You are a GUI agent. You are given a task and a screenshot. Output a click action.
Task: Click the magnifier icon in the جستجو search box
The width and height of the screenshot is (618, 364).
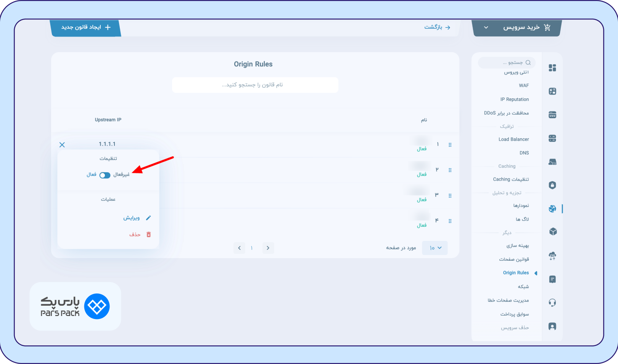pyautogui.click(x=528, y=63)
